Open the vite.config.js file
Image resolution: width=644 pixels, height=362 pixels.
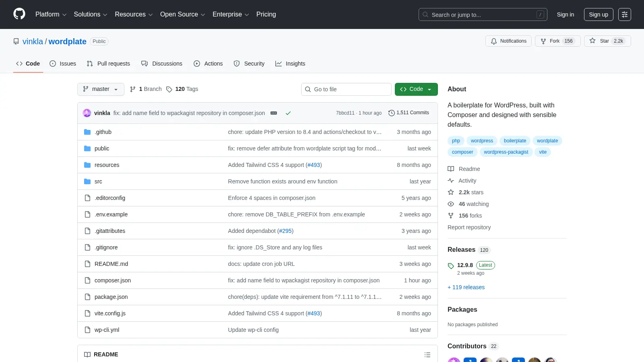[x=110, y=313]
